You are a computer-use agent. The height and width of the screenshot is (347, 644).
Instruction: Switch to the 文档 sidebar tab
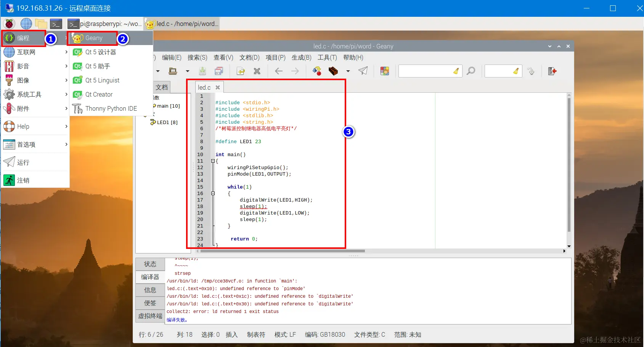point(161,87)
